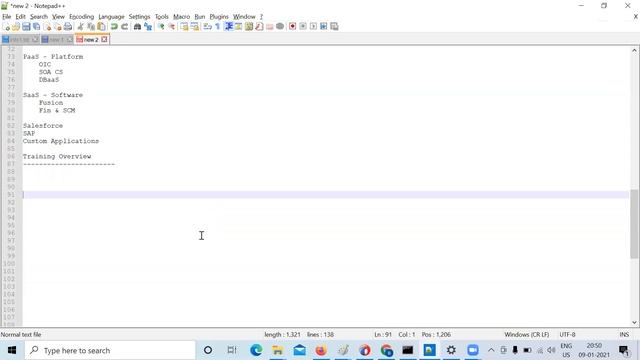Image resolution: width=640 pixels, height=360 pixels.
Task: Click the 'Salesforce' line in editor
Action: (43, 126)
